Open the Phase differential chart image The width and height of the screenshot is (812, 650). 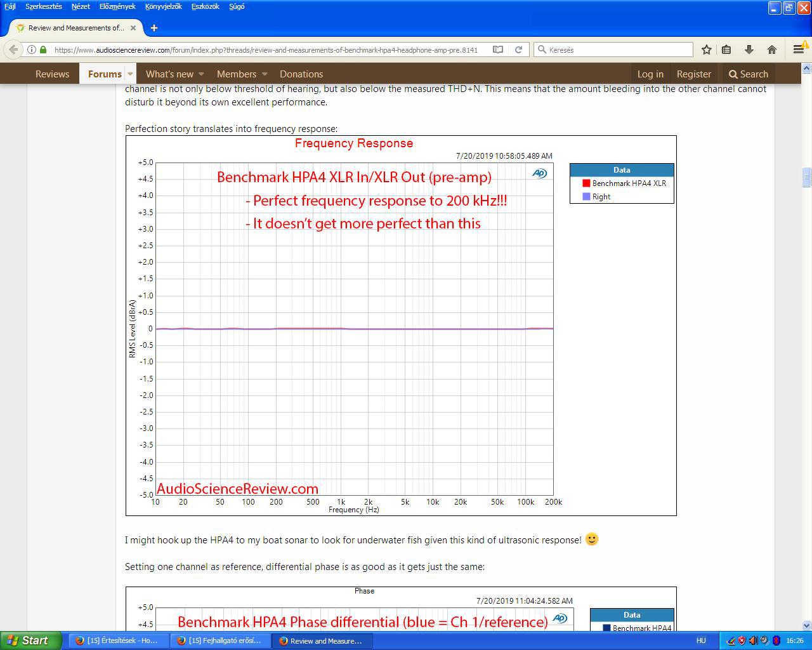(x=401, y=609)
